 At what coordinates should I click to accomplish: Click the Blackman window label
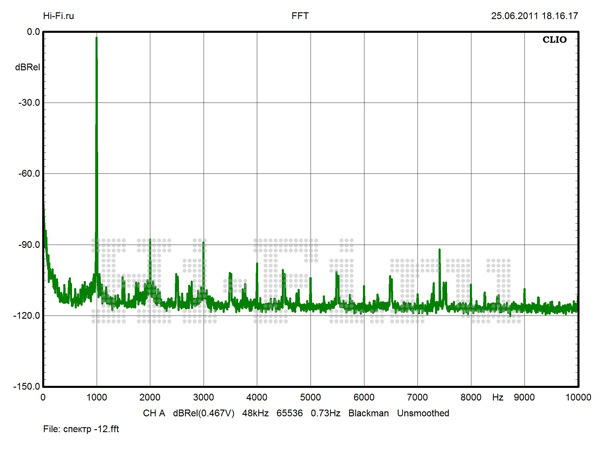(x=370, y=413)
